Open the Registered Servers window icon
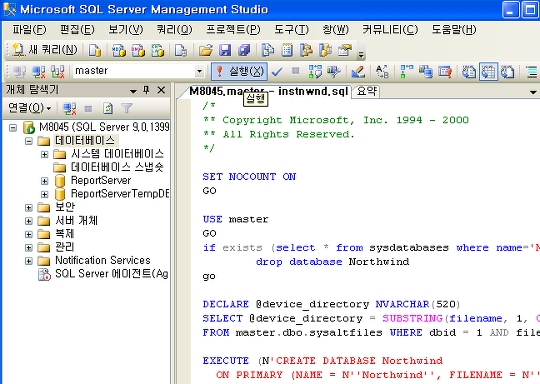Image resolution: width=540 pixels, height=384 pixels. (x=268, y=50)
